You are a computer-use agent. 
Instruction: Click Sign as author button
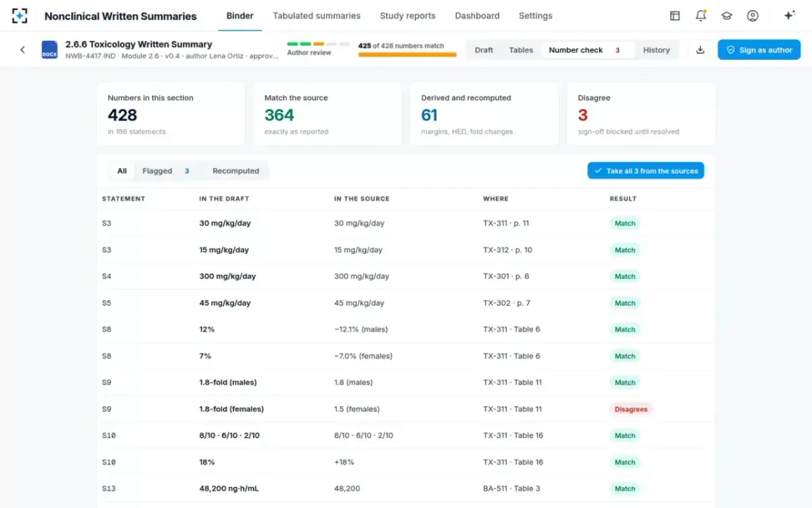[759, 49]
